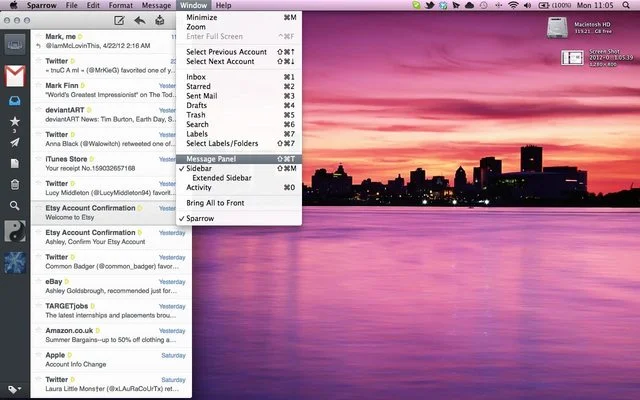The image size is (640, 400).
Task: Choose Activity in Window menu
Action: click(x=239, y=187)
